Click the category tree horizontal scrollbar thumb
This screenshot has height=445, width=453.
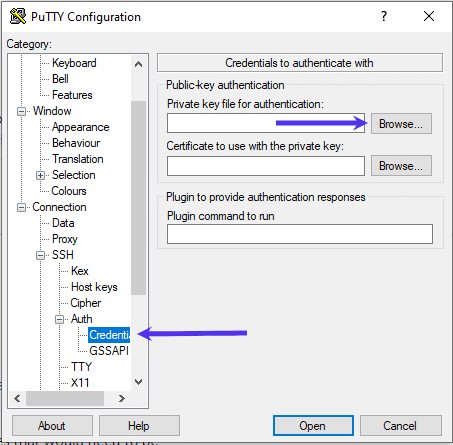(65, 399)
